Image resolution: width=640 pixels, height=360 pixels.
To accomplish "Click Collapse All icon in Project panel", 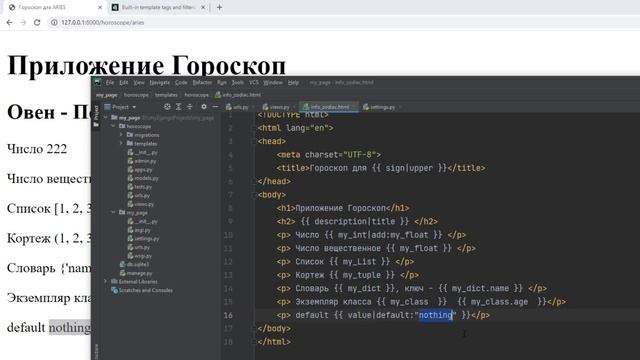I will (190, 107).
